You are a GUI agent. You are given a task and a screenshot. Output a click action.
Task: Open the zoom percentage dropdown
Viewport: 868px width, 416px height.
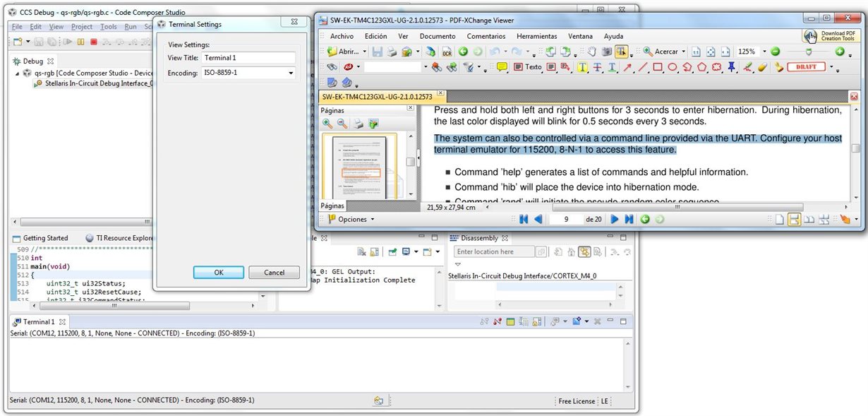(x=764, y=52)
